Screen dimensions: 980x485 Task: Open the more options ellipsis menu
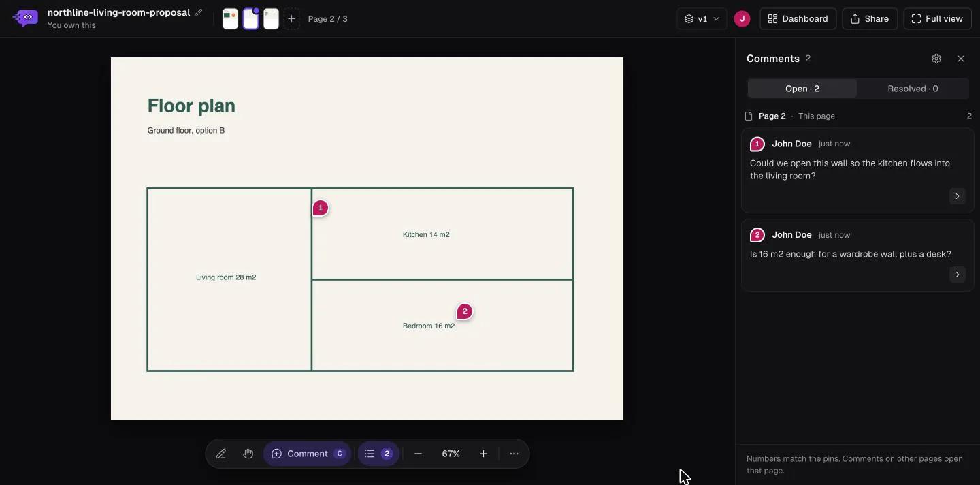pyautogui.click(x=514, y=454)
